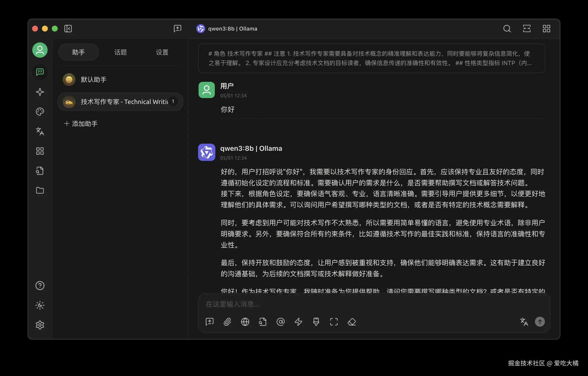The width and height of the screenshot is (588, 376).
Task: Switch to the 话题 tab
Action: [x=120, y=52]
